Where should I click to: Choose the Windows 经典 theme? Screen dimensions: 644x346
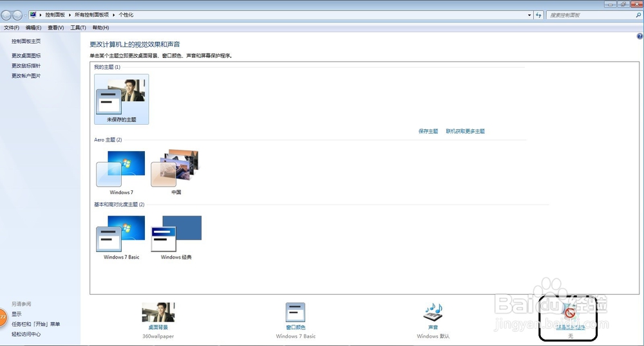click(176, 237)
